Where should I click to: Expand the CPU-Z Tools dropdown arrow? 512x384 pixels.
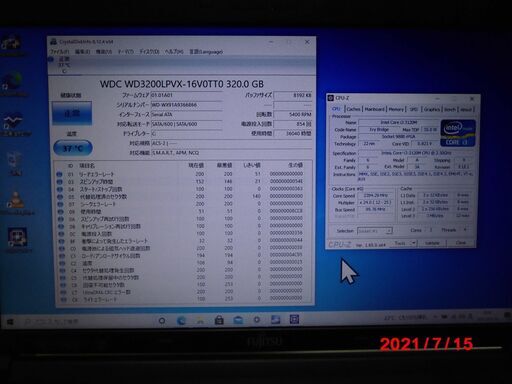coord(414,243)
